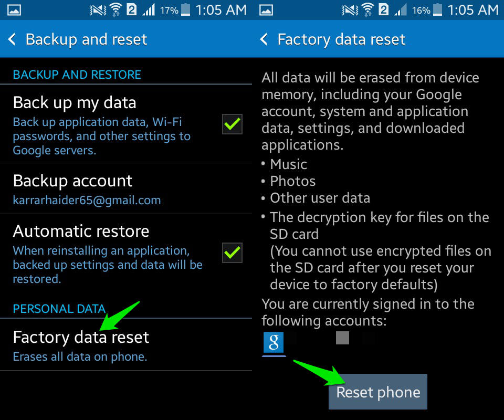Tap signal strength bars in right status bar
Image resolution: width=504 pixels, height=420 pixels.
(401, 10)
